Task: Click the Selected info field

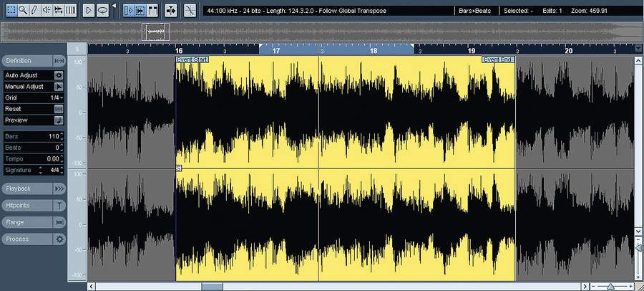Action: click(518, 11)
